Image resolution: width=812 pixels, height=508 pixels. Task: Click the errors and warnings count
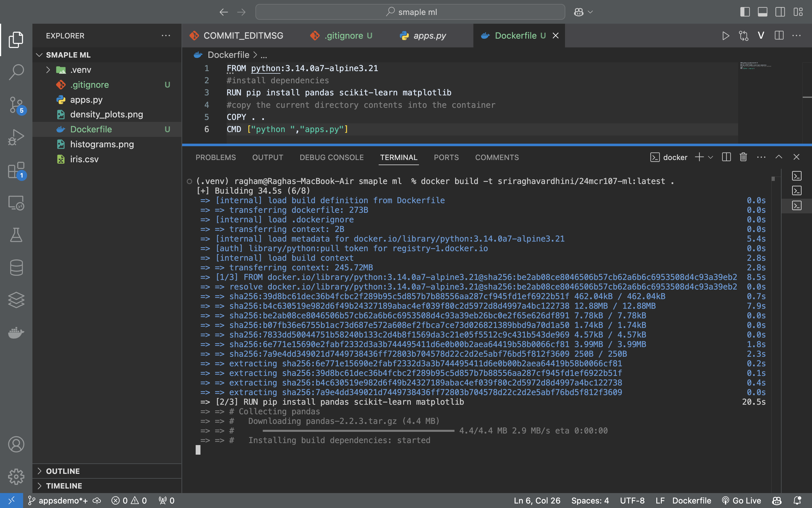(129, 501)
